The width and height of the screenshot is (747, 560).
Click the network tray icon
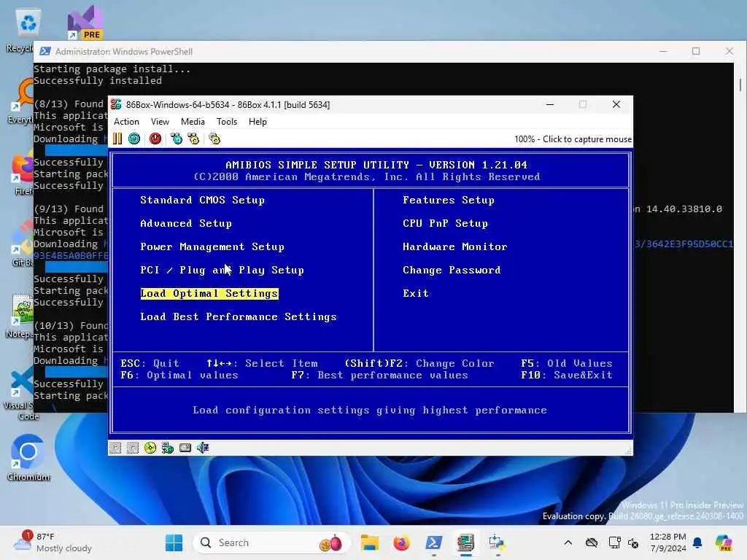pos(614,542)
